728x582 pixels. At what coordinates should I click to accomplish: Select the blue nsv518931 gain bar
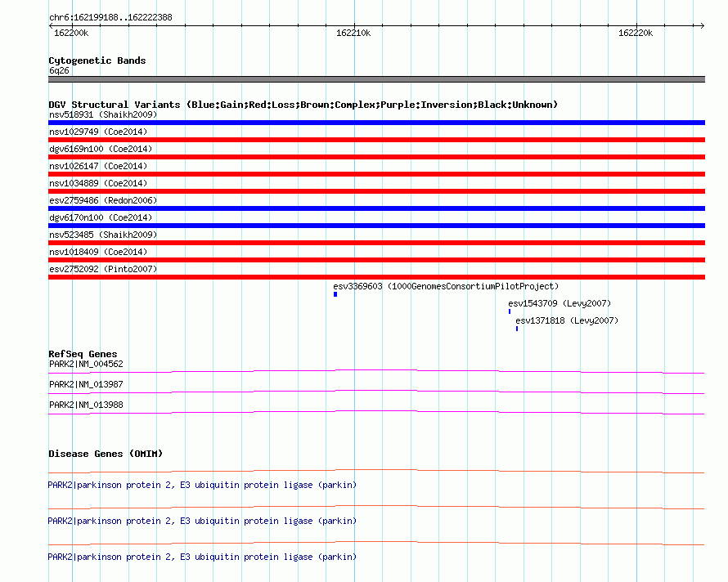(376, 123)
